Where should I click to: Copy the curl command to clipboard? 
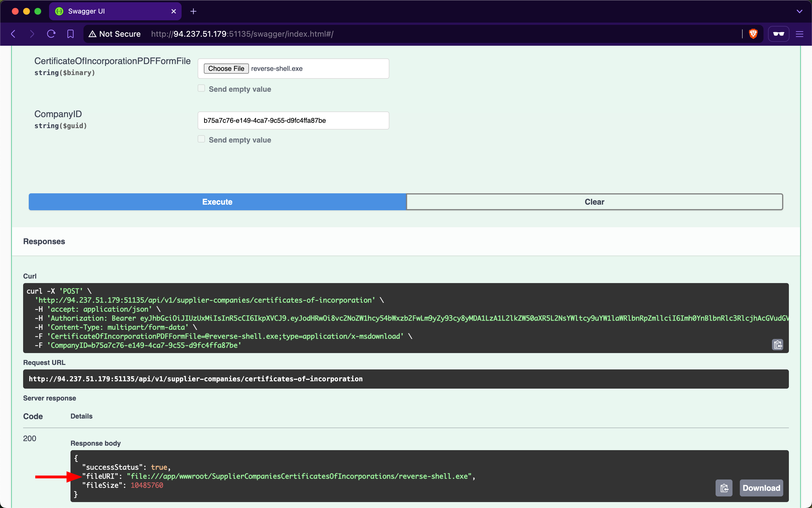tap(777, 344)
